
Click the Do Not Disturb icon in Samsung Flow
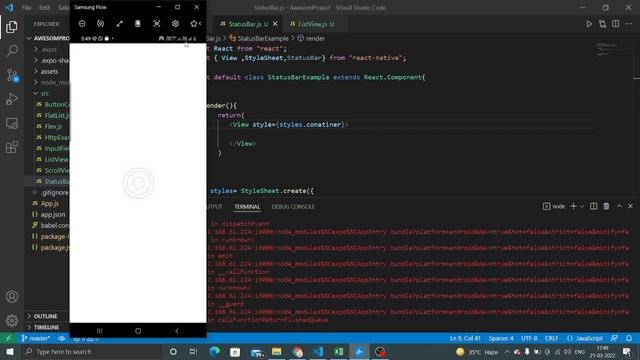pyautogui.click(x=82, y=24)
